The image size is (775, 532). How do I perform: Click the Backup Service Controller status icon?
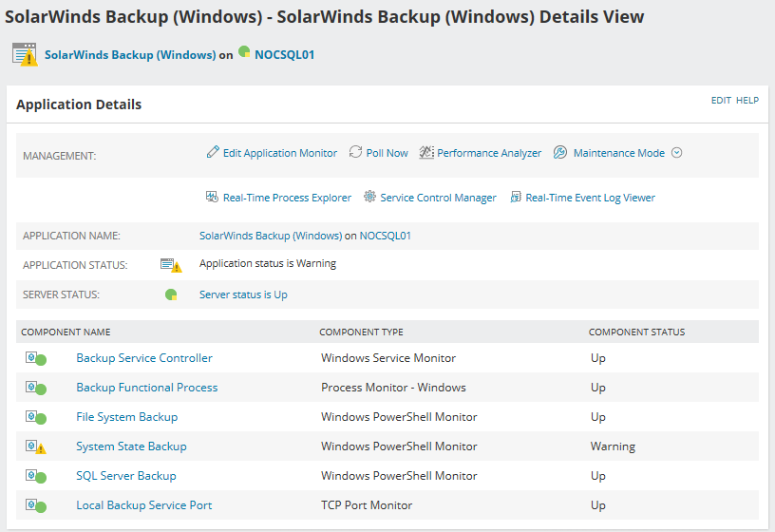(x=36, y=358)
